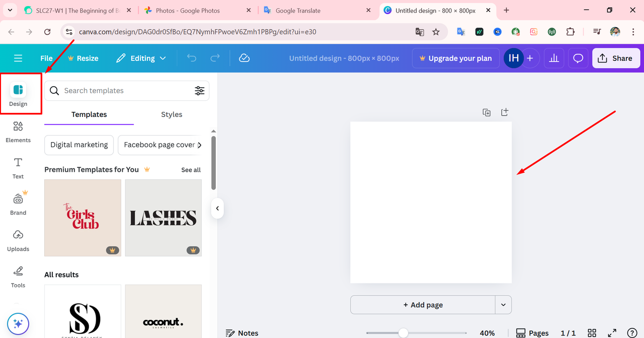Select the Digital marketing chip
Screen dimensions: 644x338
(79, 145)
